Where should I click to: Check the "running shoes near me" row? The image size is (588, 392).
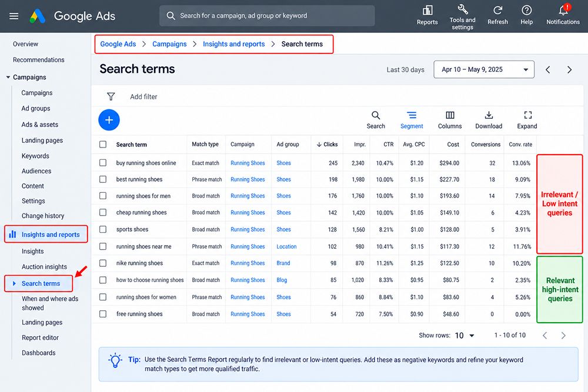click(103, 246)
